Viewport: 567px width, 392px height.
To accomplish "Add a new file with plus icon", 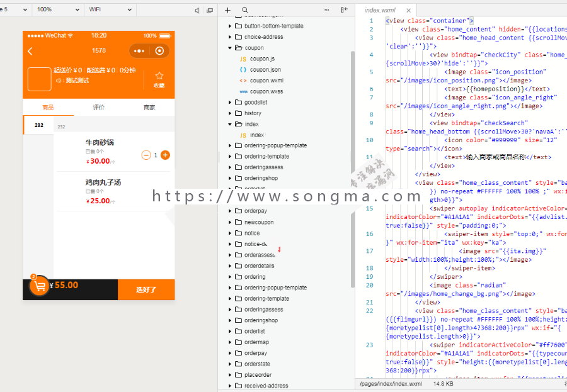I will click(227, 10).
